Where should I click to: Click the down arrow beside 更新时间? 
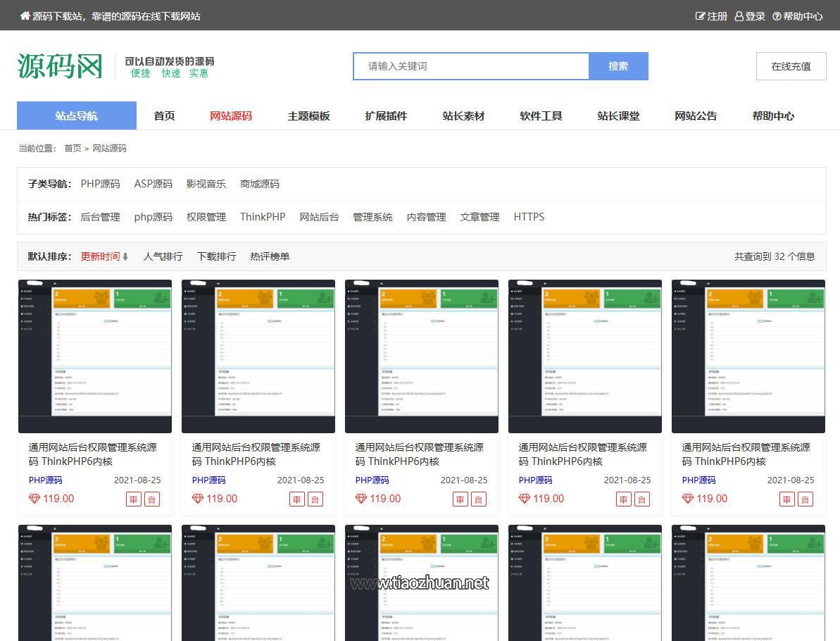pos(125,256)
